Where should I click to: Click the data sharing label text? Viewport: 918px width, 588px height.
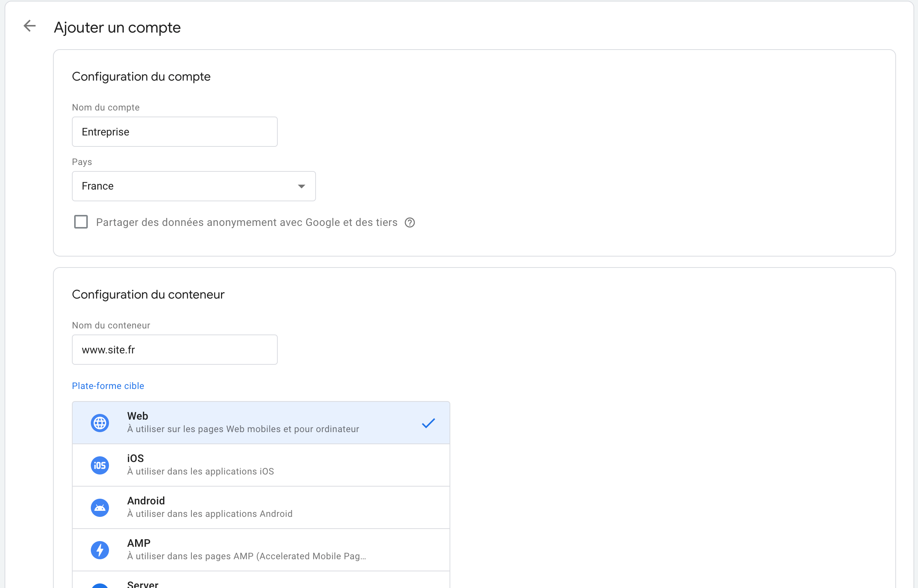tap(247, 222)
